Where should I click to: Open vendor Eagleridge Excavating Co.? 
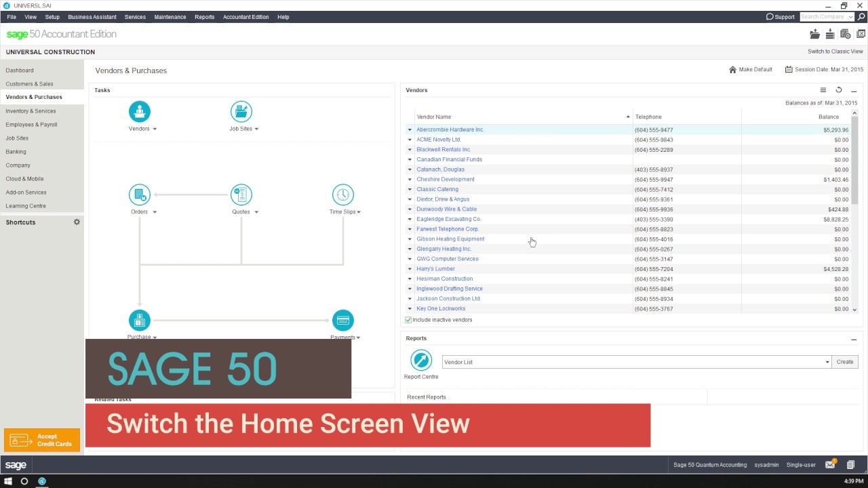tap(449, 219)
